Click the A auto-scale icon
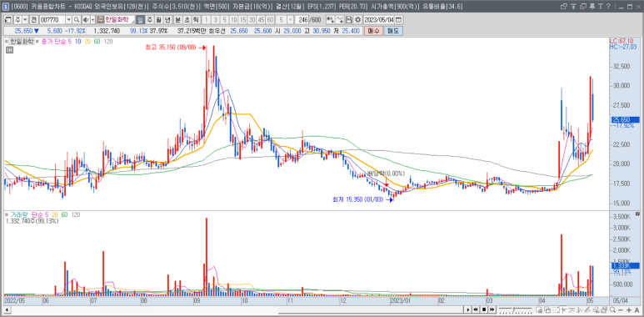The height and width of the screenshot is (317, 644). [637, 309]
